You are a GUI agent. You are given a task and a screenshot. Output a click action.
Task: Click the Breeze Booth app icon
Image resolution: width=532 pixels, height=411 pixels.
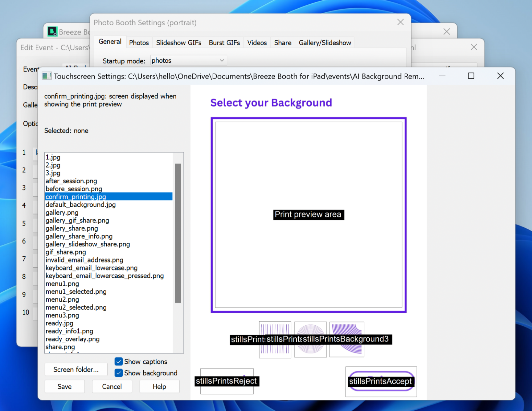pyautogui.click(x=52, y=32)
